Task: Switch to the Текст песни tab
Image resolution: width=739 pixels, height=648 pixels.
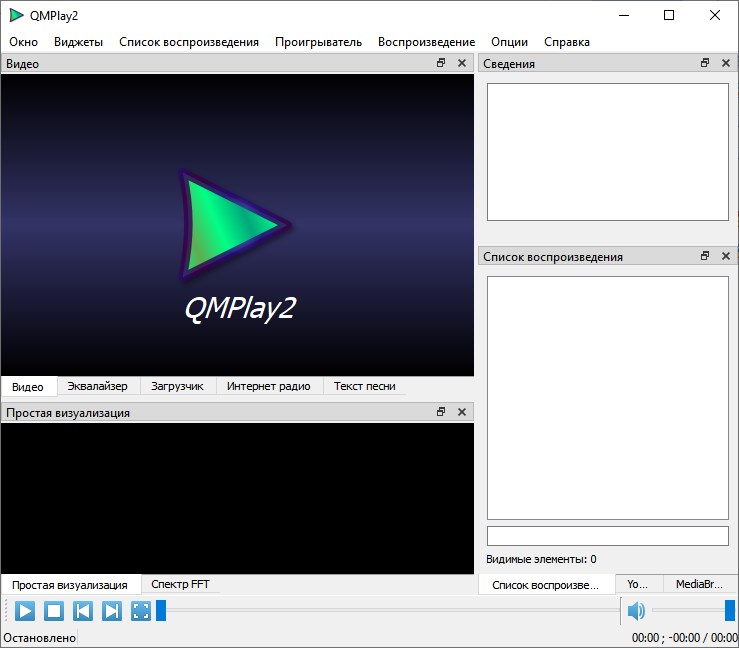Action: tap(365, 386)
